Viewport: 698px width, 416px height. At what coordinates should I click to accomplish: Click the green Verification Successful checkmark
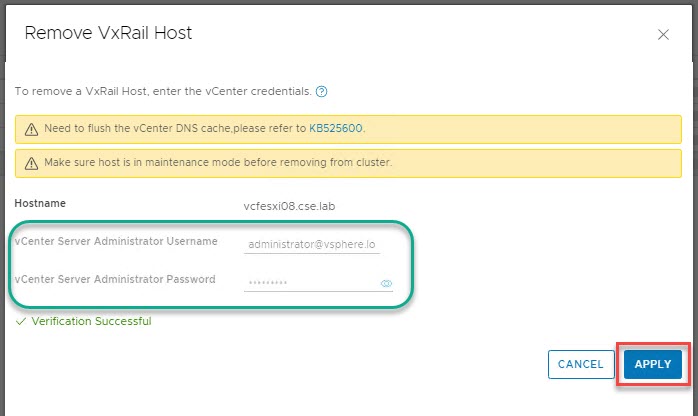21,322
